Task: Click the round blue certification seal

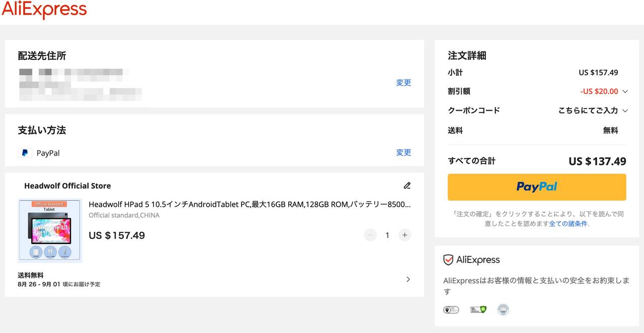Action: (503, 310)
